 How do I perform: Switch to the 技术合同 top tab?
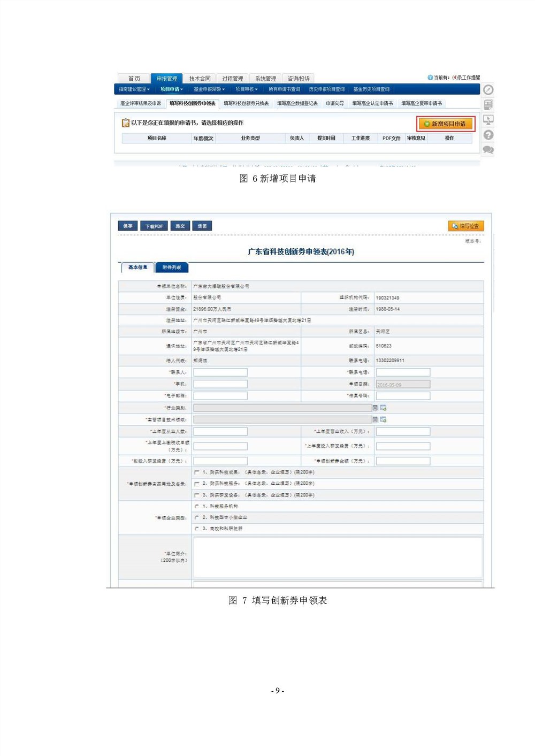200,79
